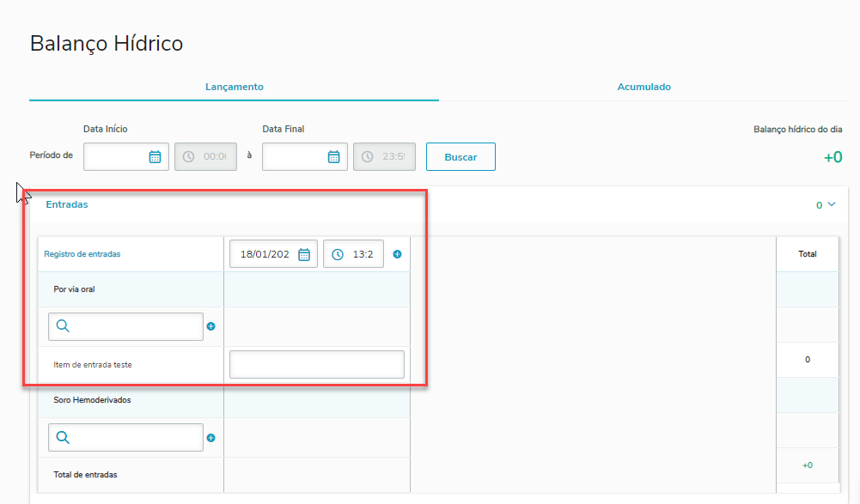
Task: Click clock icon in start time 00:00 field
Action: pos(188,157)
